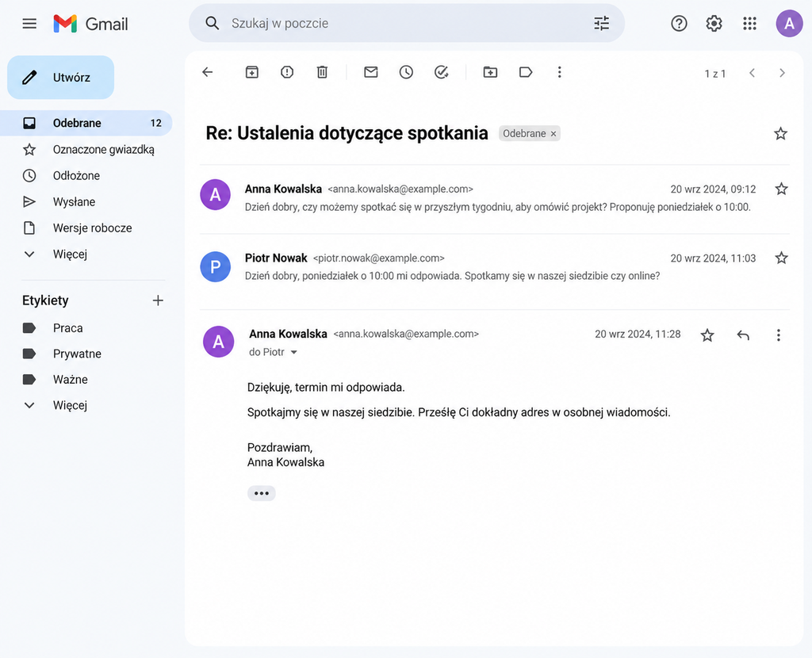Screen dimensions: 812x658
Task: Click the Gmail logo
Action: [90, 24]
